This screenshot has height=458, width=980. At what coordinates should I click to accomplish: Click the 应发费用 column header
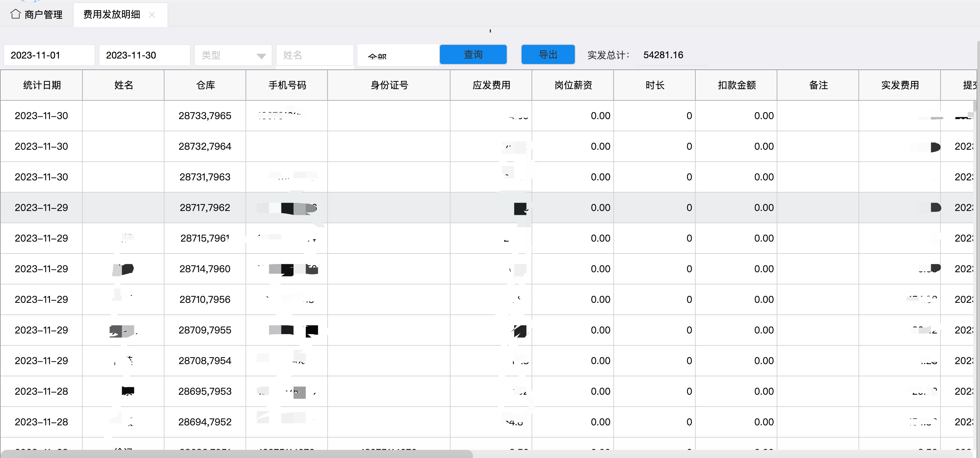[491, 85]
